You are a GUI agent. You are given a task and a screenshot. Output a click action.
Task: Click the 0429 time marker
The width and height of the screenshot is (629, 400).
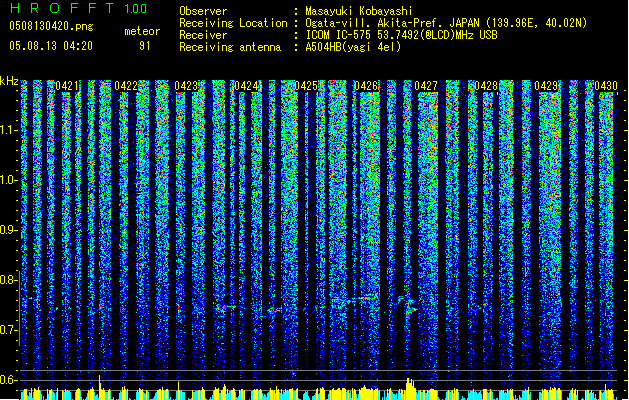point(546,86)
